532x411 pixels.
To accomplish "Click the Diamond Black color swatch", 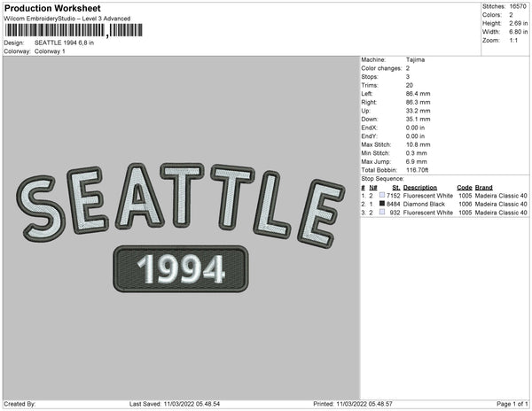I will point(382,204).
